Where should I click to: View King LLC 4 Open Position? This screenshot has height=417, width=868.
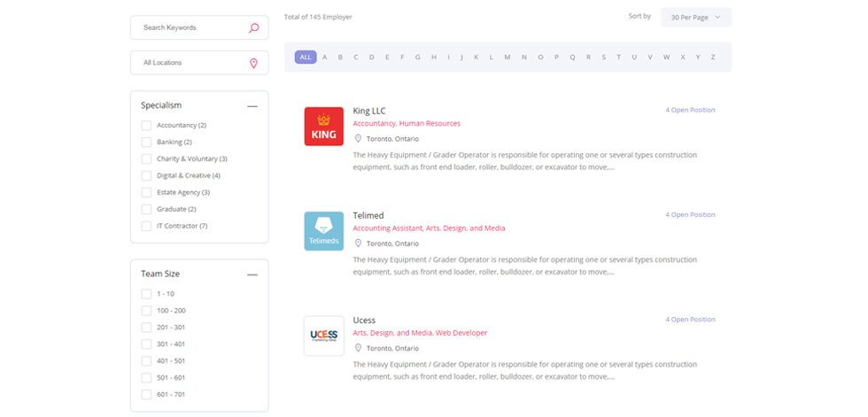(x=690, y=110)
